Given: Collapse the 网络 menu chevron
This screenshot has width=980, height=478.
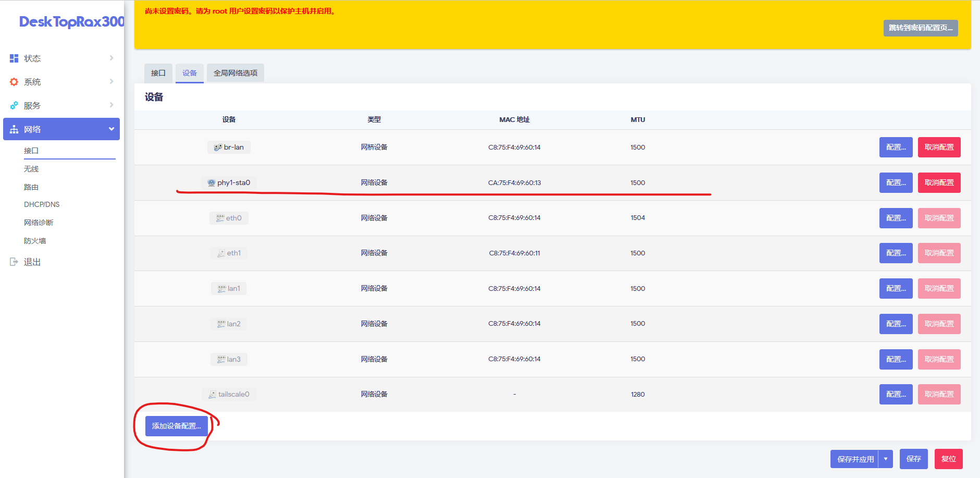Looking at the screenshot, I should pos(111,129).
